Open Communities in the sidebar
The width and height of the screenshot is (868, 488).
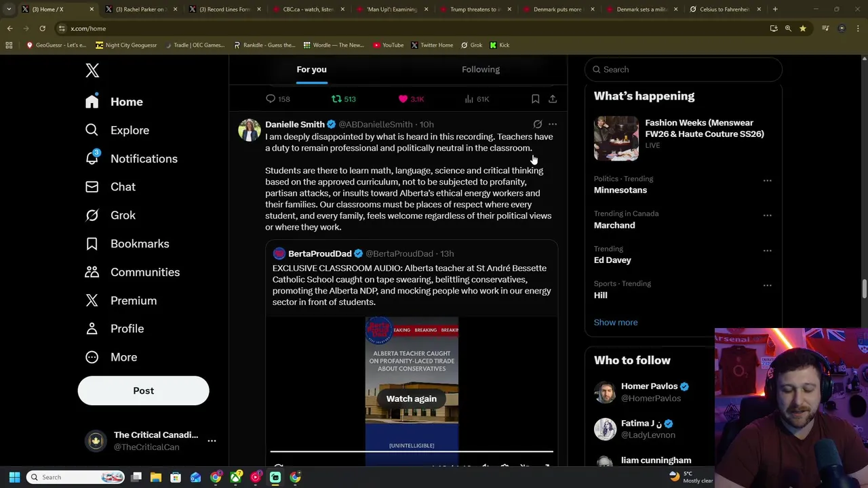coord(132,272)
